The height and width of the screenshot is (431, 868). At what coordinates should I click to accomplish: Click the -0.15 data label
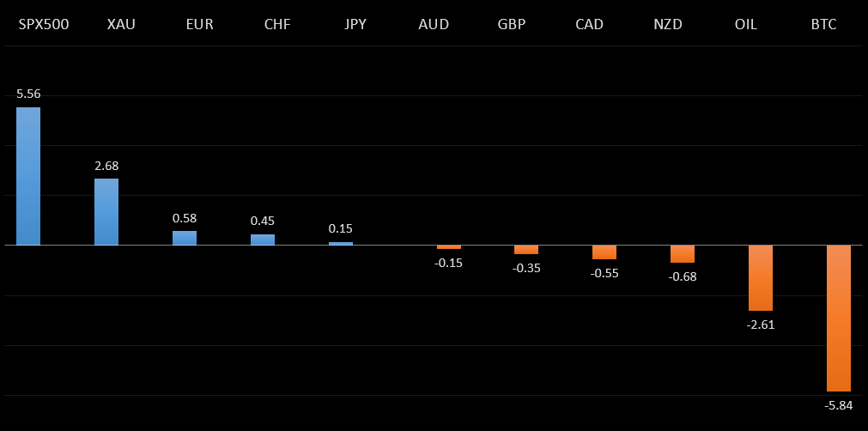(x=448, y=263)
